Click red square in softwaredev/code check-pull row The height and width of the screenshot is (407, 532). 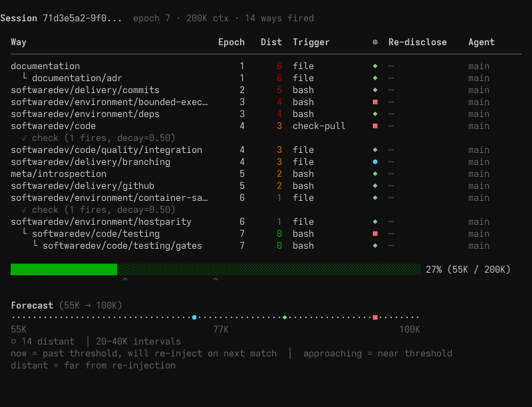[375, 126]
